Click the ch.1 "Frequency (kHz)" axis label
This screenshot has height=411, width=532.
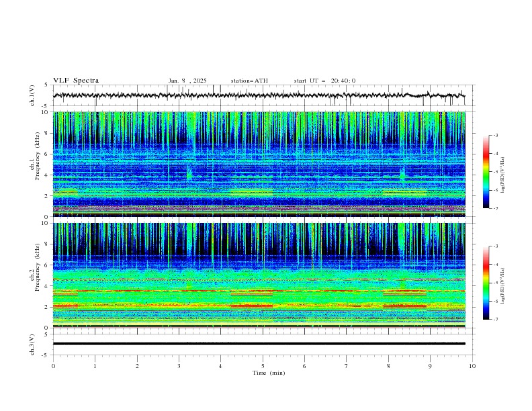37,156
